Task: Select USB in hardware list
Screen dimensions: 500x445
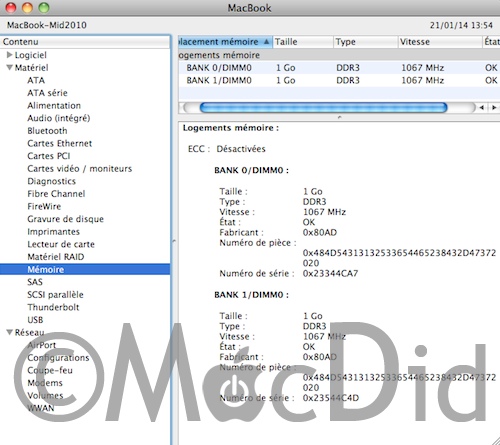Action: pyautogui.click(x=35, y=320)
